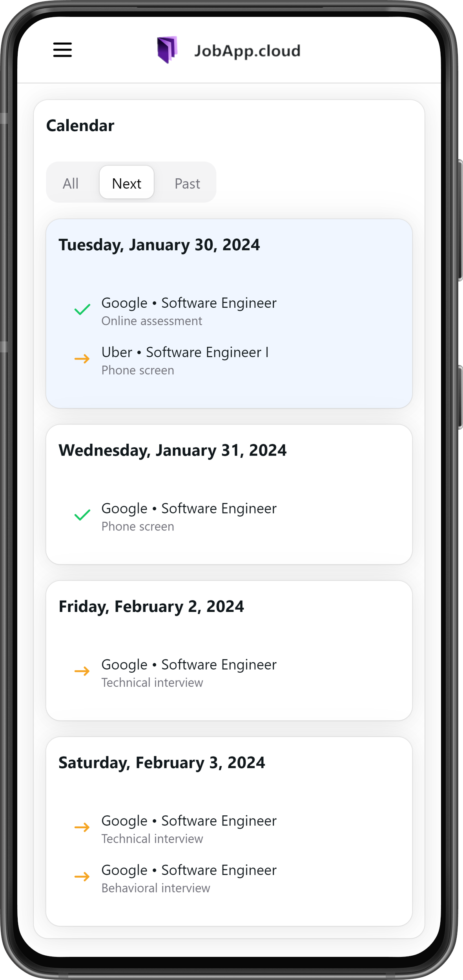
Task: Switch to the All filter tab
Action: [x=71, y=183]
